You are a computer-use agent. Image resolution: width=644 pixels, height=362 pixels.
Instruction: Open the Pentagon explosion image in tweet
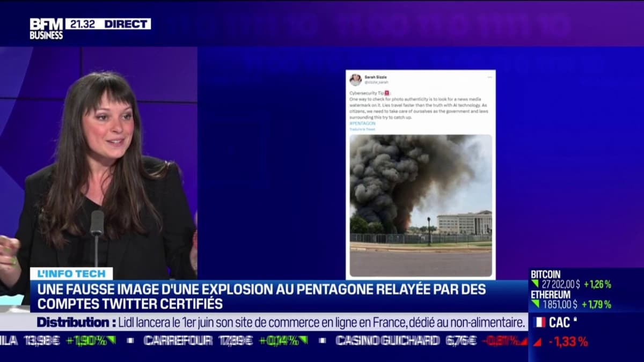point(421,205)
